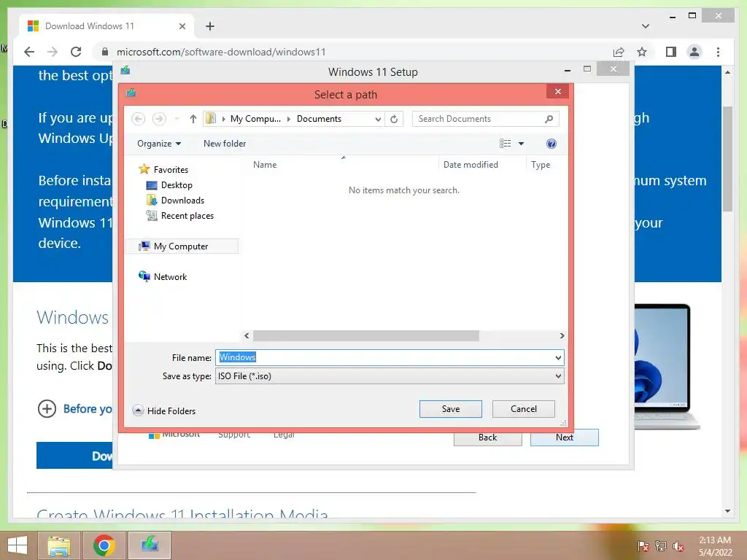Sort by Date modified column header
The width and height of the screenshot is (747, 560).
coord(471,165)
